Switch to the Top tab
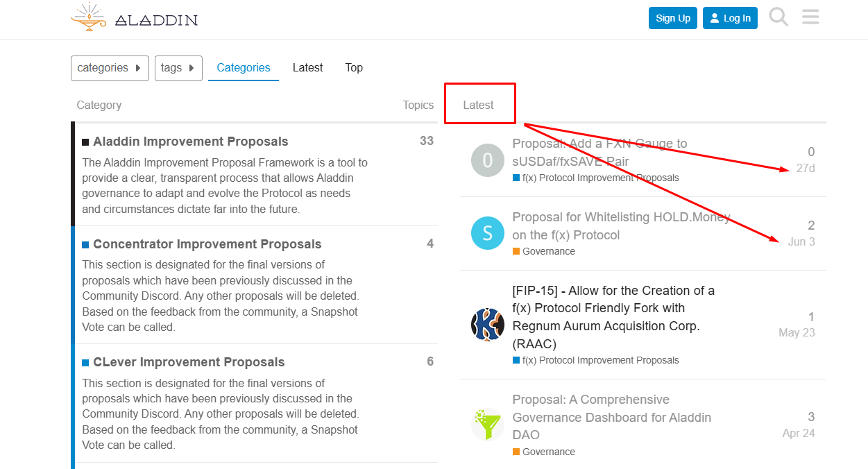Screen dimensions: 868x469 click(354, 67)
